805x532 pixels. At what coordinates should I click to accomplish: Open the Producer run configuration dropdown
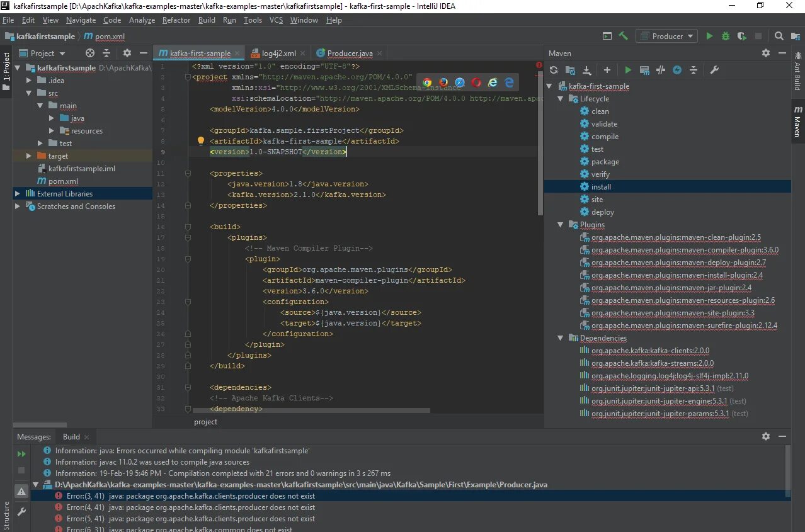pyautogui.click(x=666, y=37)
